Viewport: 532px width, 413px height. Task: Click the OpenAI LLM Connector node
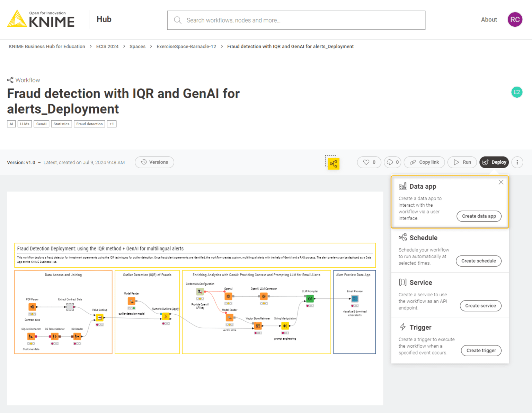(x=264, y=296)
